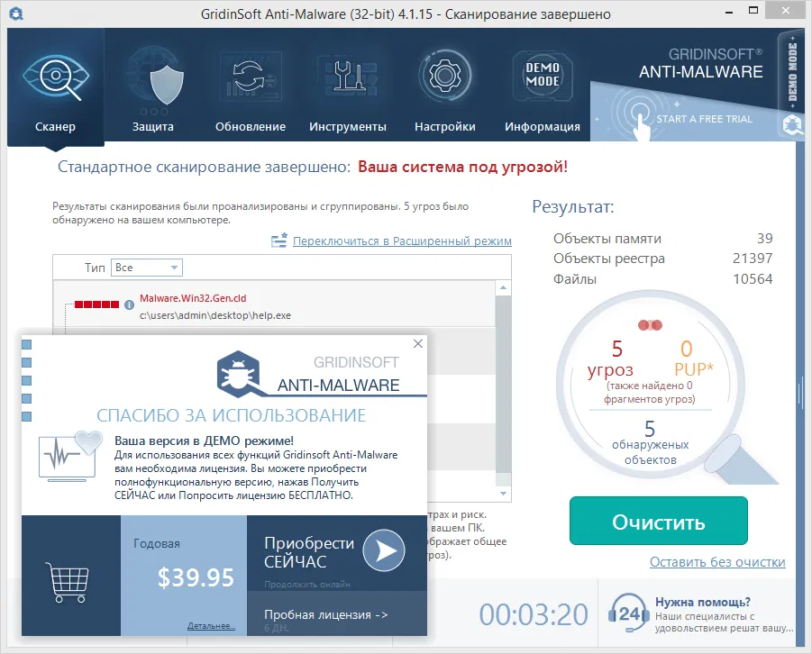This screenshot has height=654, width=812.
Task: Click the red dots above threat count
Action: [x=650, y=325]
